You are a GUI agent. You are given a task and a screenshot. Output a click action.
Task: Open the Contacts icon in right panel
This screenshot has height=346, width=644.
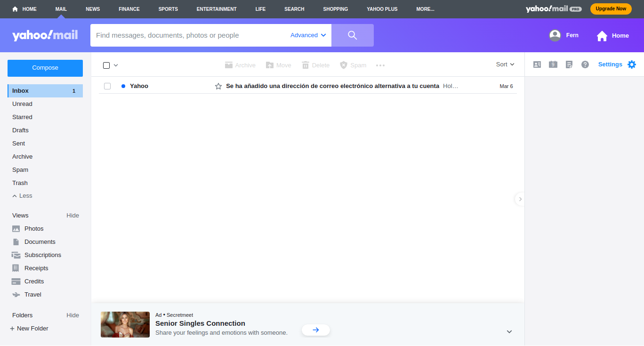coord(537,64)
